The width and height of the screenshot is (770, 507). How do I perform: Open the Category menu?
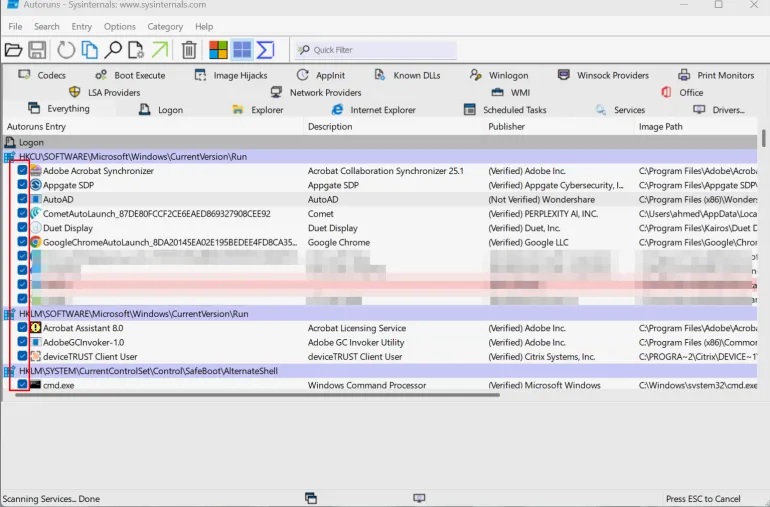pos(164,27)
